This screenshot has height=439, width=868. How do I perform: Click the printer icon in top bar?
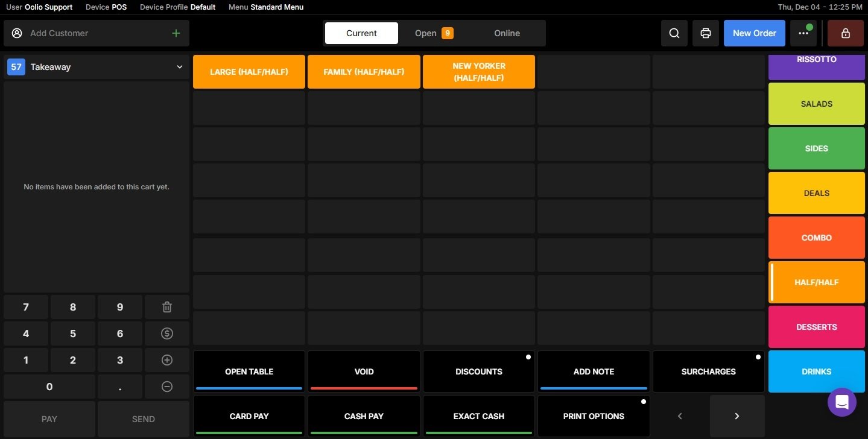[x=705, y=33]
